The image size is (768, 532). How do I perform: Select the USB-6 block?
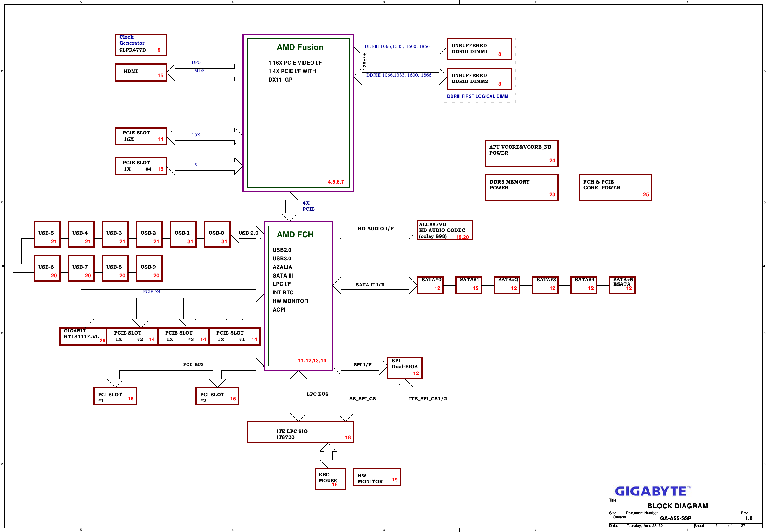[x=47, y=268]
